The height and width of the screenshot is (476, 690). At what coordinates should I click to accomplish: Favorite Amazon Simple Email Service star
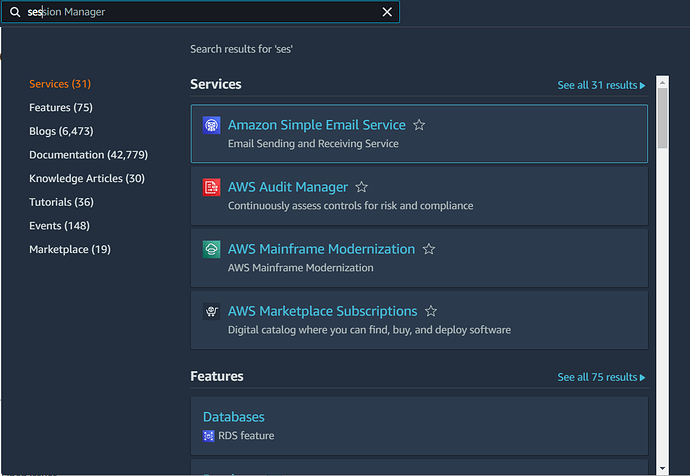click(419, 125)
